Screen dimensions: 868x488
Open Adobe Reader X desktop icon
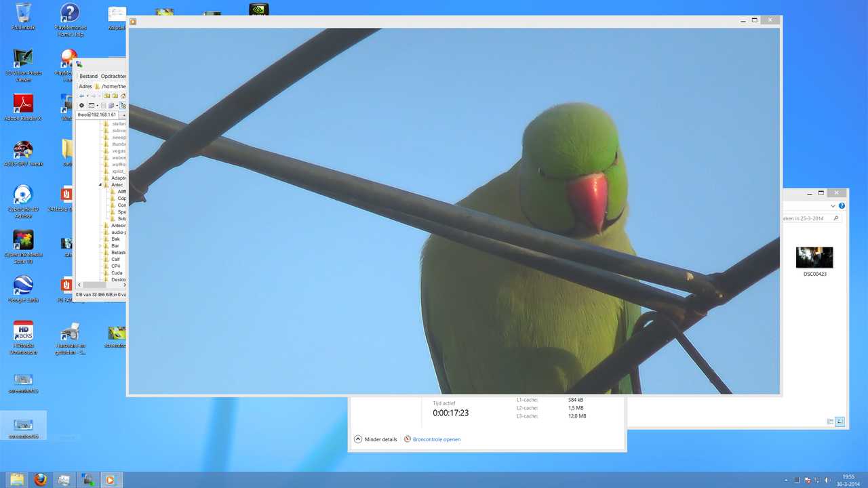coord(23,108)
